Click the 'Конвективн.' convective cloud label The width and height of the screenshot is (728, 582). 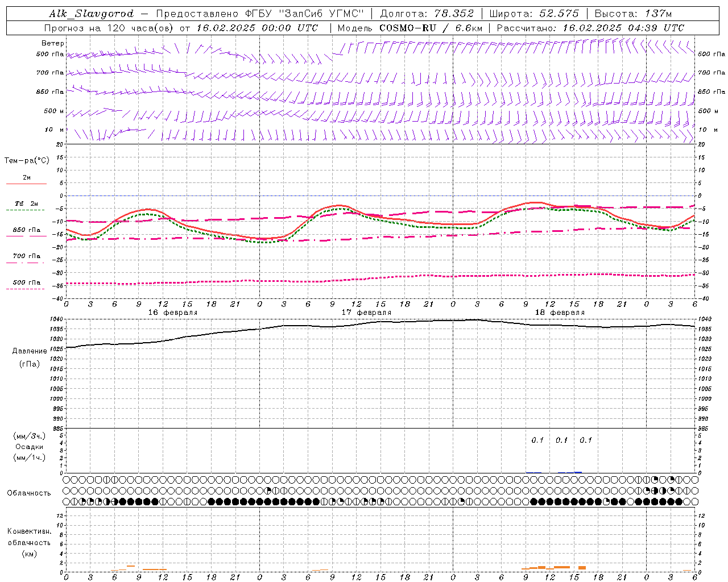pos(29,531)
